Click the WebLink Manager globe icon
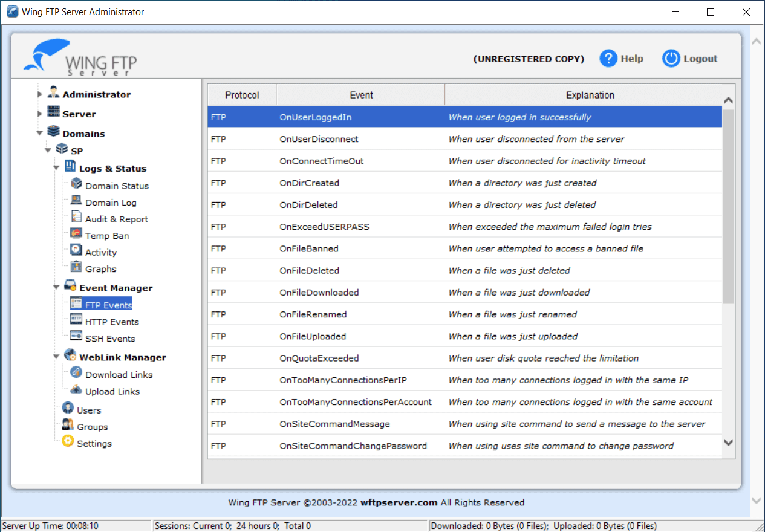765x532 pixels. [x=70, y=355]
